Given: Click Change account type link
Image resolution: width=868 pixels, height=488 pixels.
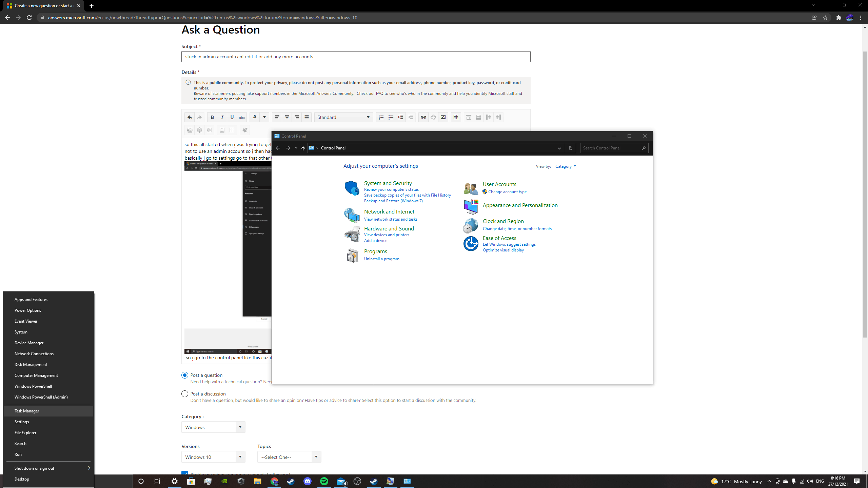Looking at the screenshot, I should click(x=507, y=192).
